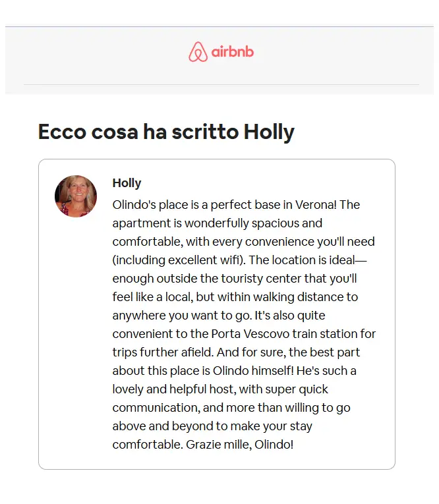Click the airbnb wordmark text
Screen dimensions: 439x504
point(232,52)
